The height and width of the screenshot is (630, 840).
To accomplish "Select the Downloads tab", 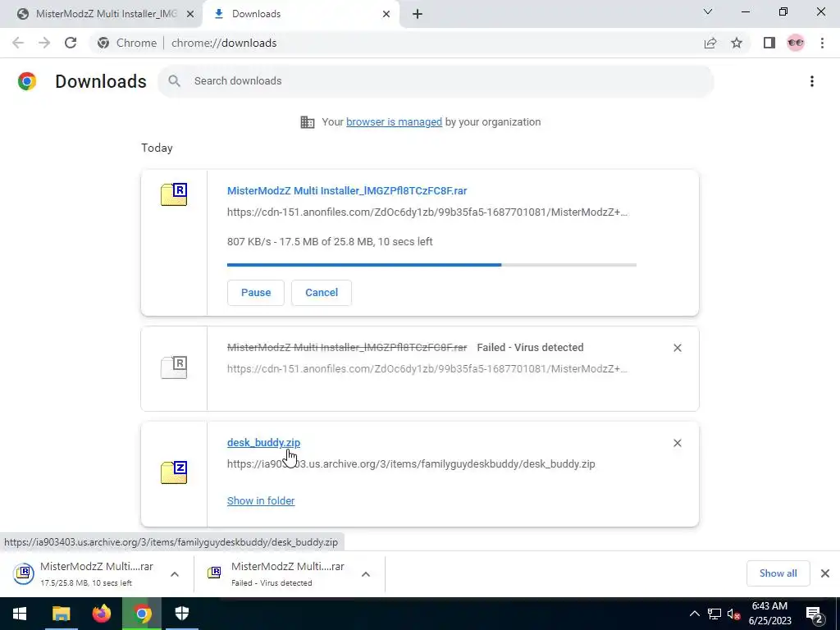I will [x=303, y=14].
